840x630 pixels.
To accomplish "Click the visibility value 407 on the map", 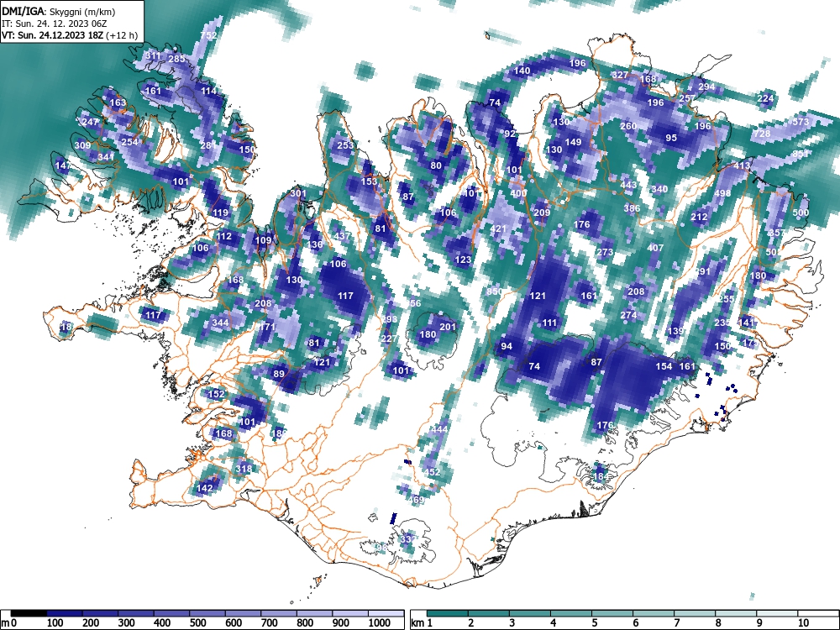I will (656, 248).
